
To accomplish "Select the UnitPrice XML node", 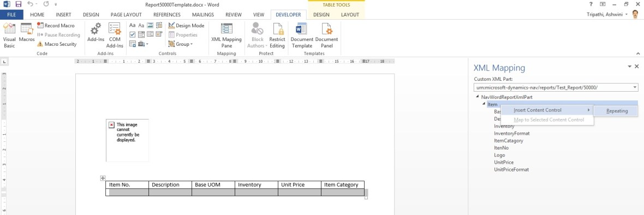I will click(504, 162).
